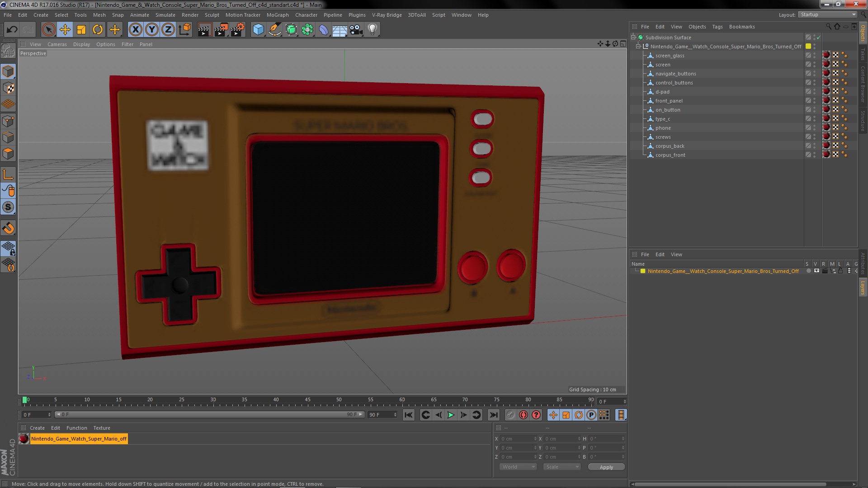
Task: Toggle Position key recording
Action: pyautogui.click(x=553, y=415)
